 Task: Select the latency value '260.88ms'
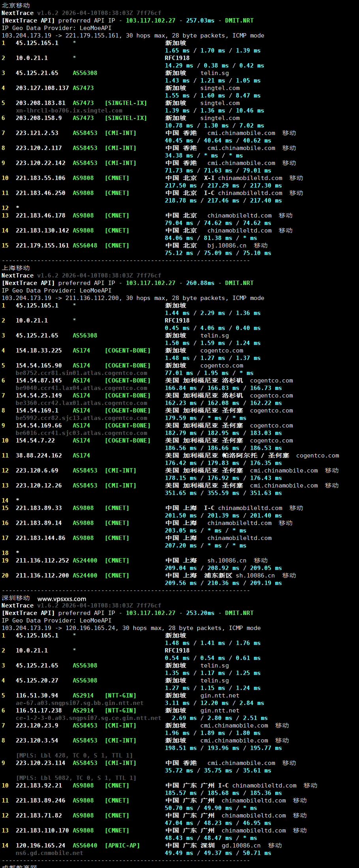(200, 283)
